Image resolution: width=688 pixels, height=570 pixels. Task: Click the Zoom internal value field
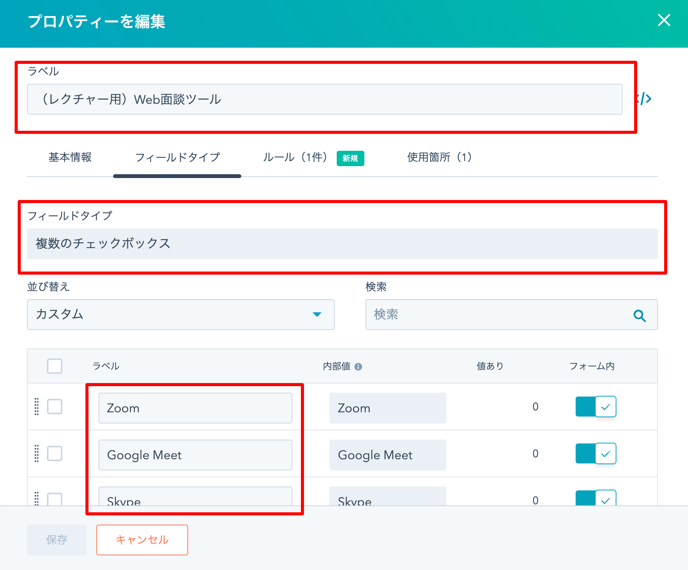(388, 408)
